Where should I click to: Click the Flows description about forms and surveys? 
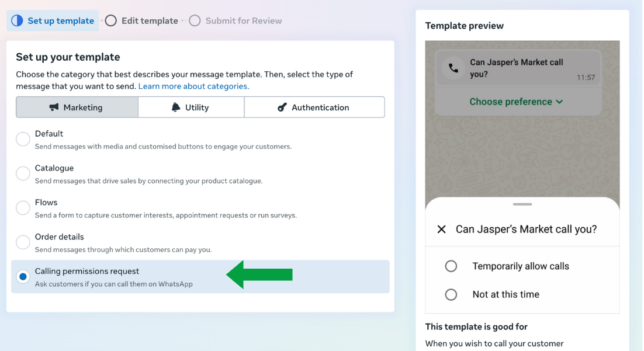click(x=165, y=215)
